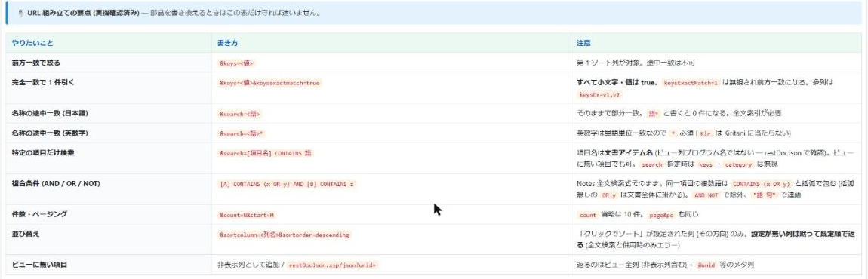The width and height of the screenshot is (868, 279).
Task: Click the code 'category' in the notes
Action: 740,164
